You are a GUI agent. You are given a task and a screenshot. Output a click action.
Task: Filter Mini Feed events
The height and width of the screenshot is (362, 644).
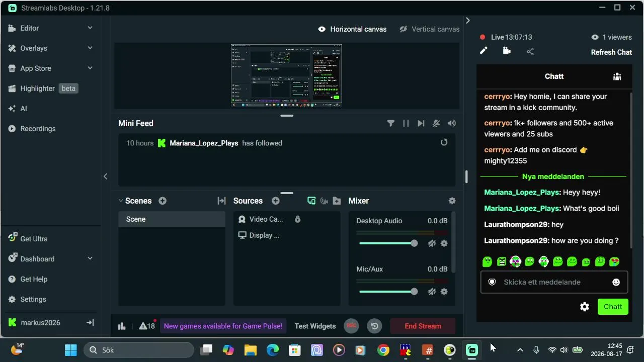(390, 123)
